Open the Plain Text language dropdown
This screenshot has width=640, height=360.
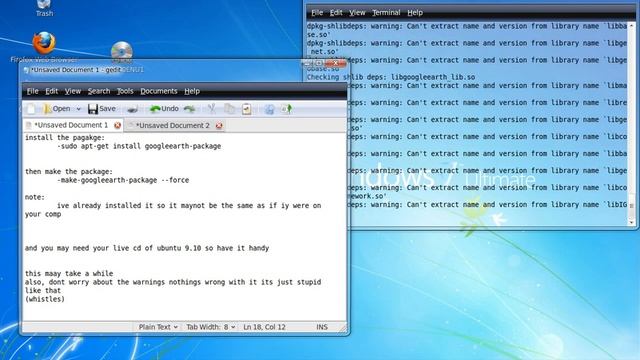click(158, 327)
